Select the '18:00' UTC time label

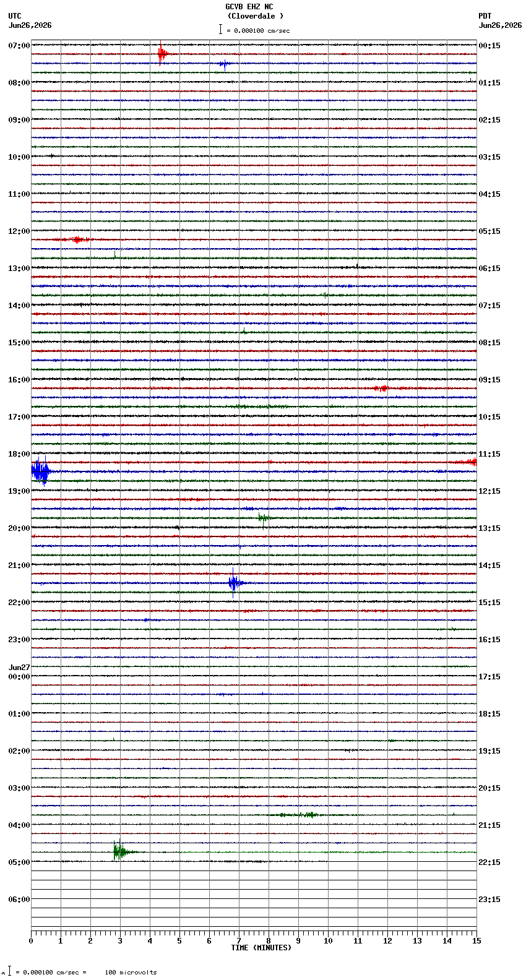coord(19,454)
